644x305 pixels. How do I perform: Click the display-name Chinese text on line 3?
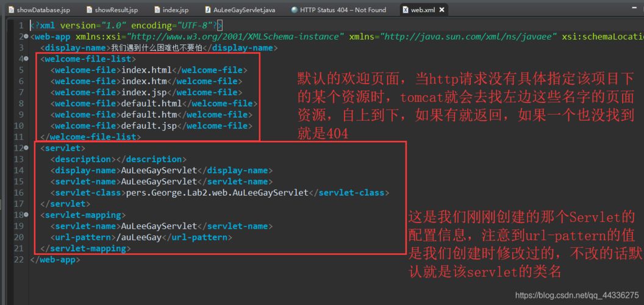(x=157, y=48)
